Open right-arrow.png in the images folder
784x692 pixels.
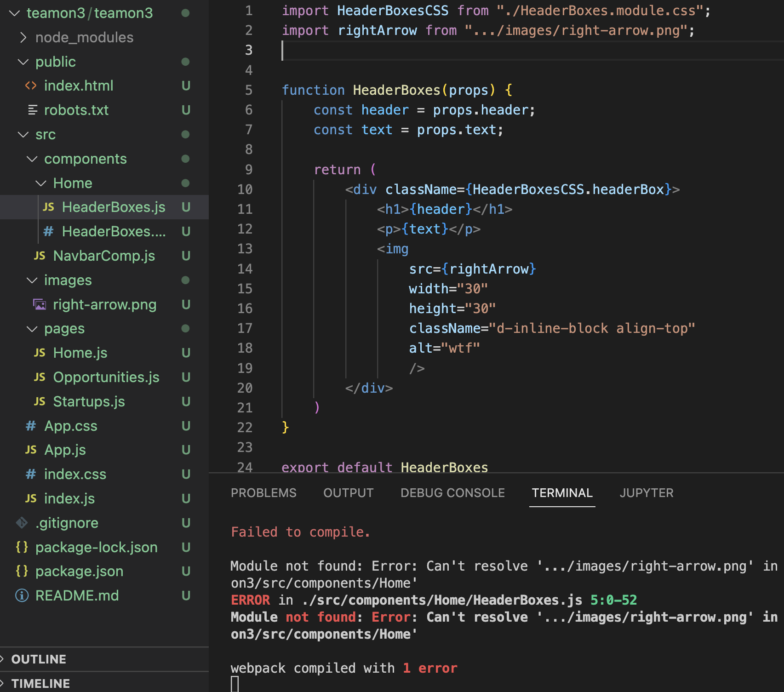[105, 304]
